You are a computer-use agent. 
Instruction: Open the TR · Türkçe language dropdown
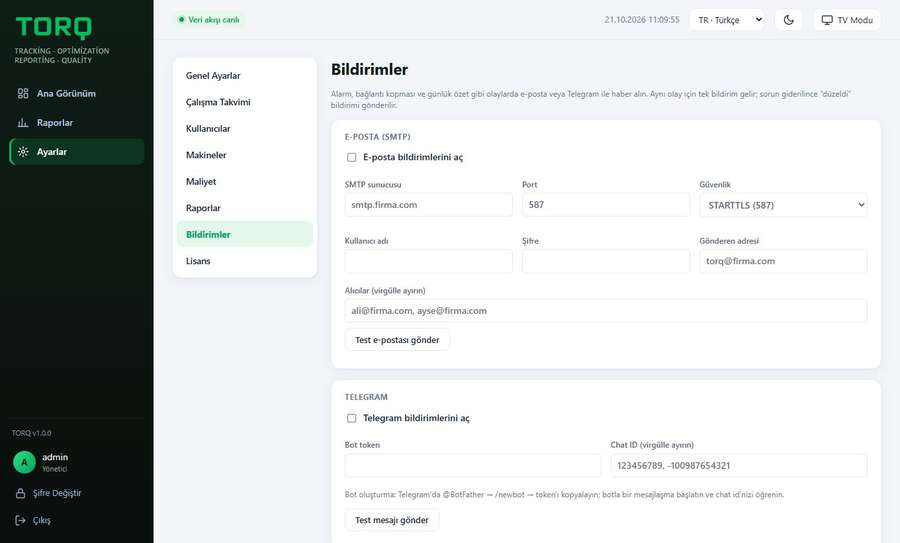point(727,20)
